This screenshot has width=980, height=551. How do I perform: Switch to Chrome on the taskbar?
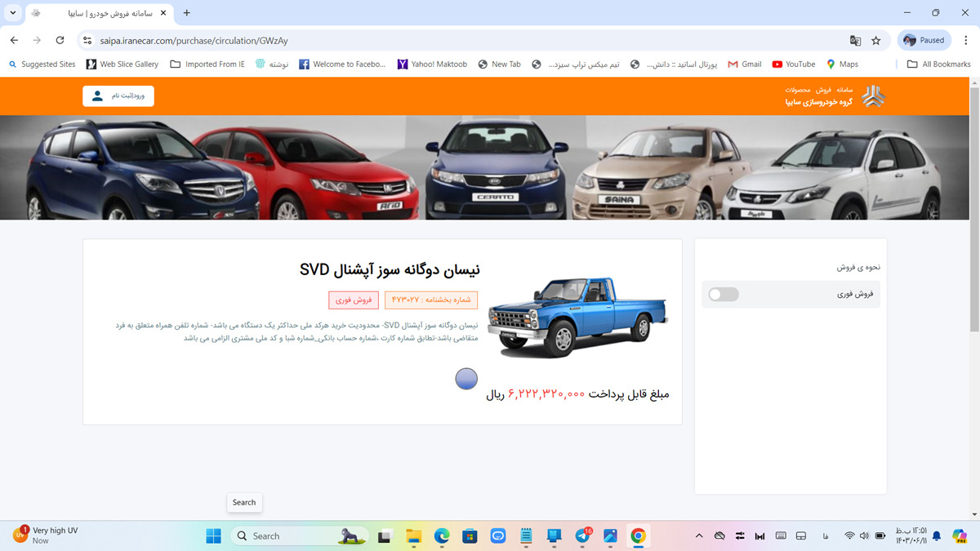(x=639, y=535)
